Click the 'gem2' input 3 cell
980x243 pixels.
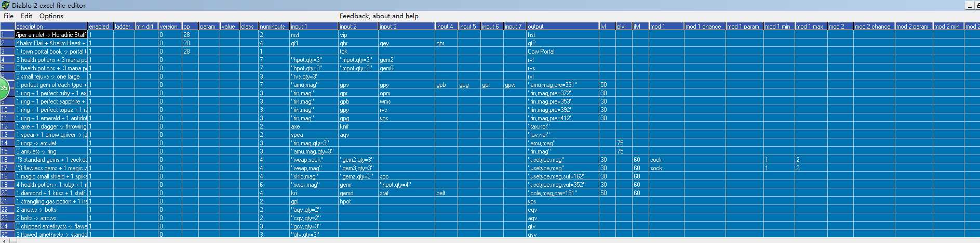coord(406,60)
